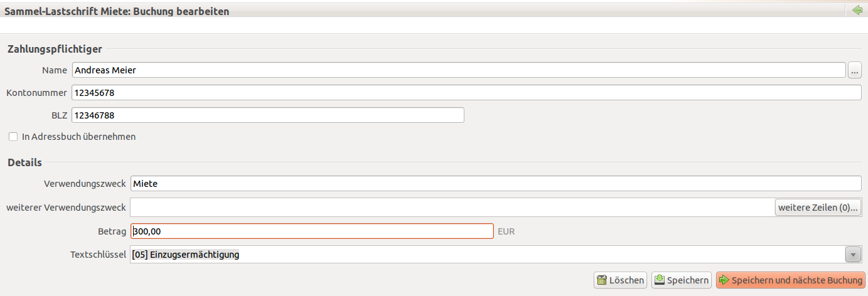Click into the BLZ field
The height and width of the screenshot is (296, 868).
tap(268, 115)
